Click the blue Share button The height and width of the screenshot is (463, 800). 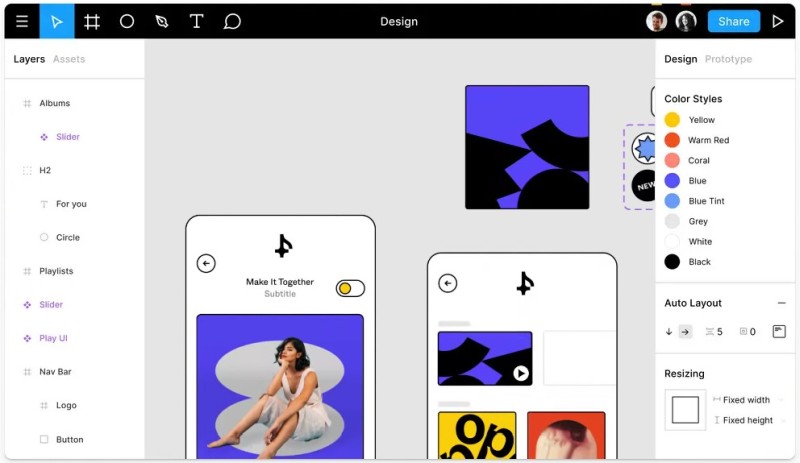click(734, 21)
